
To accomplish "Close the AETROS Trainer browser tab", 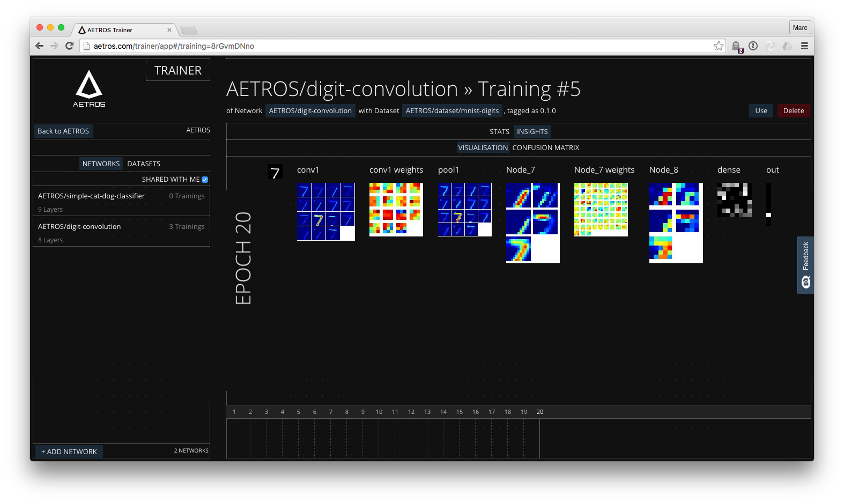I will coord(169,30).
